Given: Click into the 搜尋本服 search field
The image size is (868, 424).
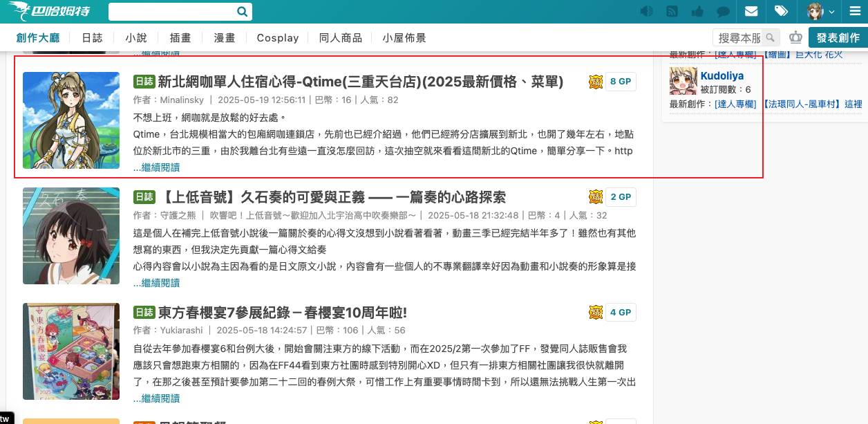Looking at the screenshot, I should pyautogui.click(x=741, y=37).
